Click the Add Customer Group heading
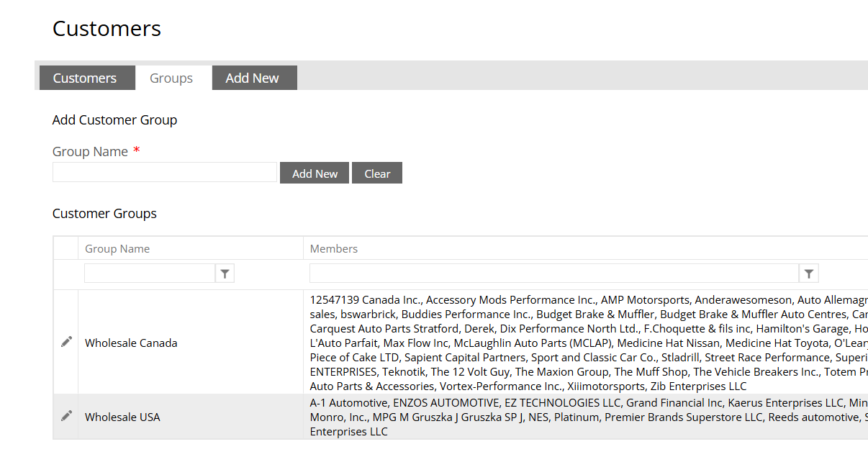Screen dimensions: 868x475 click(x=114, y=120)
